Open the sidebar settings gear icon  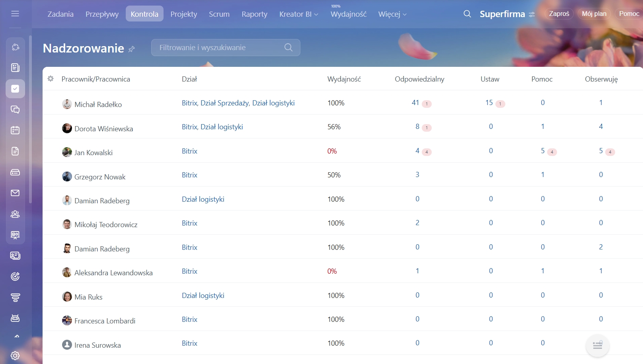tap(15, 356)
